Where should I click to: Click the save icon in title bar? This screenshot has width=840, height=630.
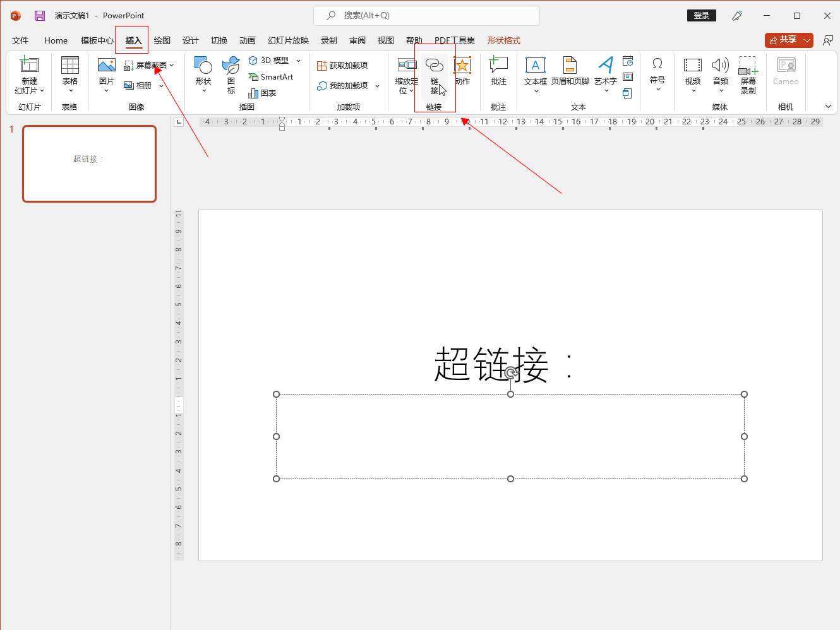point(40,15)
